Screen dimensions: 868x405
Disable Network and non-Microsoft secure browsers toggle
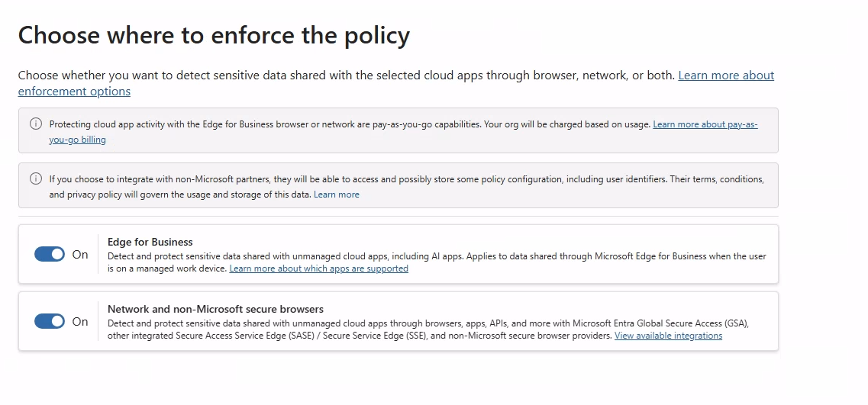tap(50, 321)
